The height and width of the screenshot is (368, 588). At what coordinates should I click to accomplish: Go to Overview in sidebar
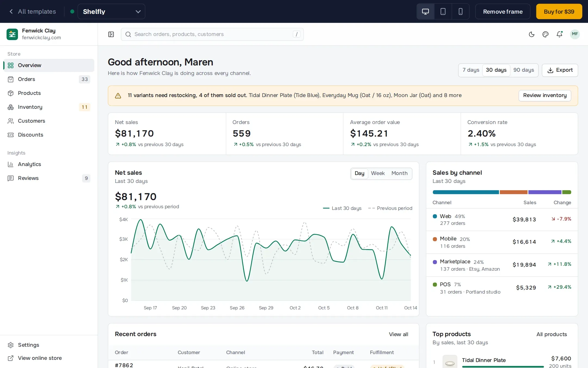tap(49, 65)
